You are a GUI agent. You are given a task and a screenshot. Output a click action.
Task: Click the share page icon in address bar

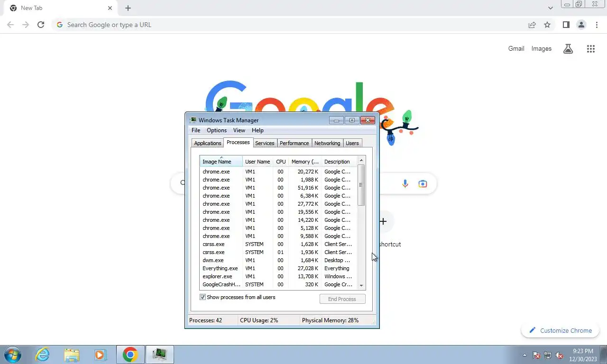[x=532, y=25]
